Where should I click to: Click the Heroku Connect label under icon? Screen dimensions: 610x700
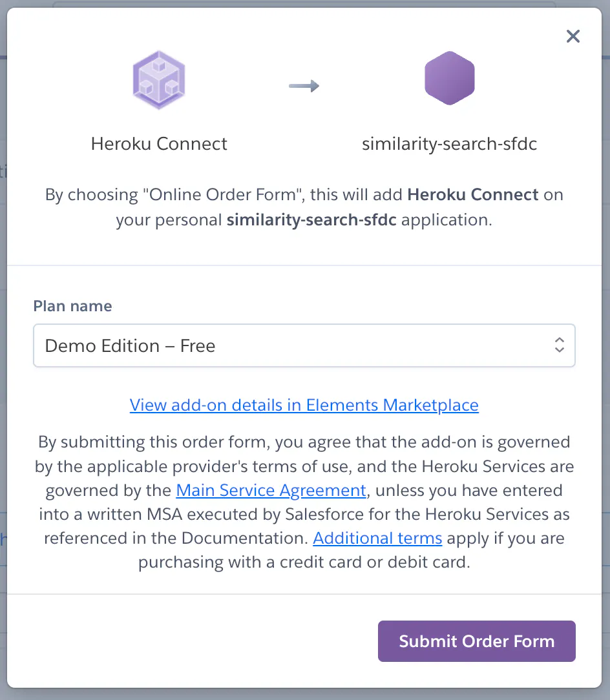point(159,143)
